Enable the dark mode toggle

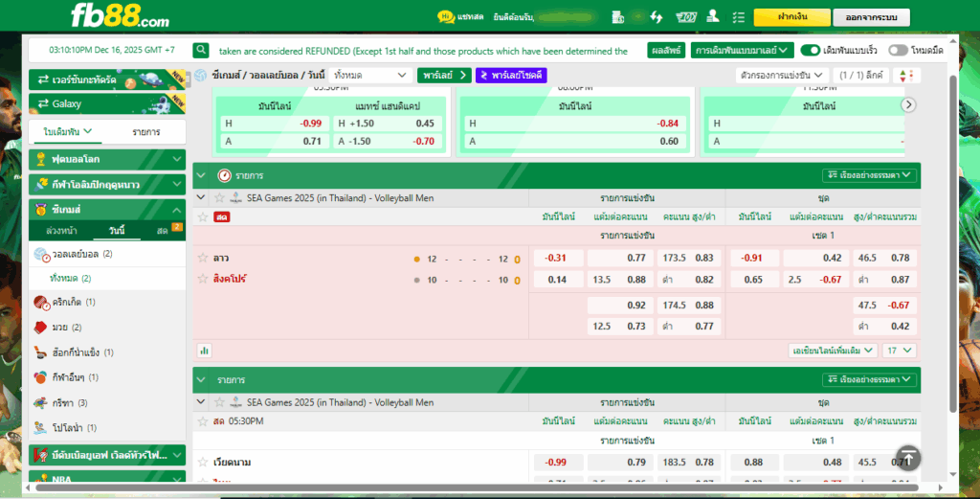point(898,50)
